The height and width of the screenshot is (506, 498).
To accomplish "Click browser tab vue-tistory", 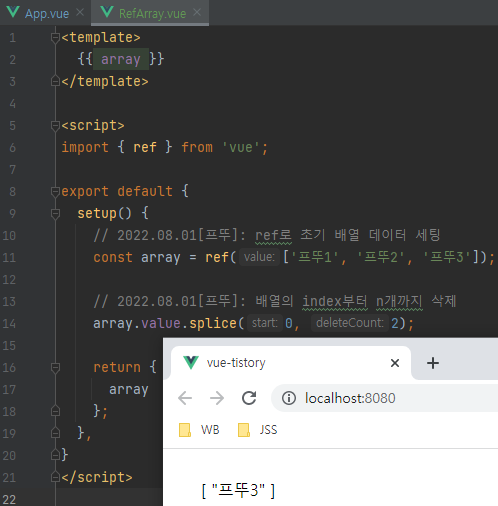I will 291,363.
